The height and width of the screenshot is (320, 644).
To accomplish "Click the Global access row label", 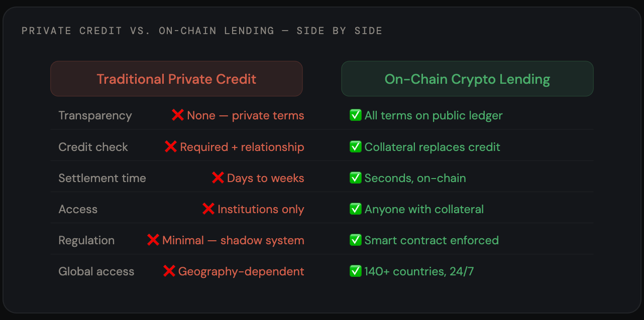I will [x=96, y=271].
